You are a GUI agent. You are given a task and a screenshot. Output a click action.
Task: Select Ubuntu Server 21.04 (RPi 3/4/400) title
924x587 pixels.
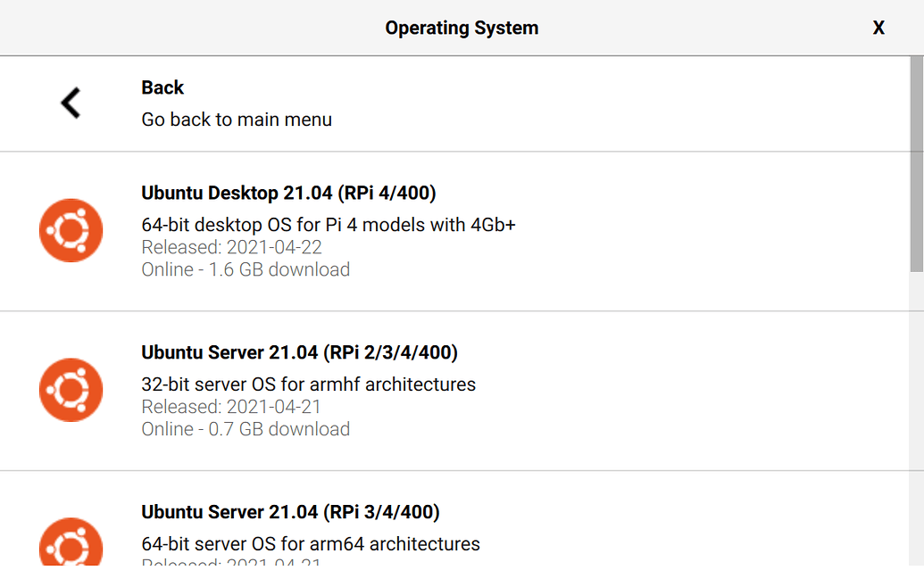tap(290, 512)
